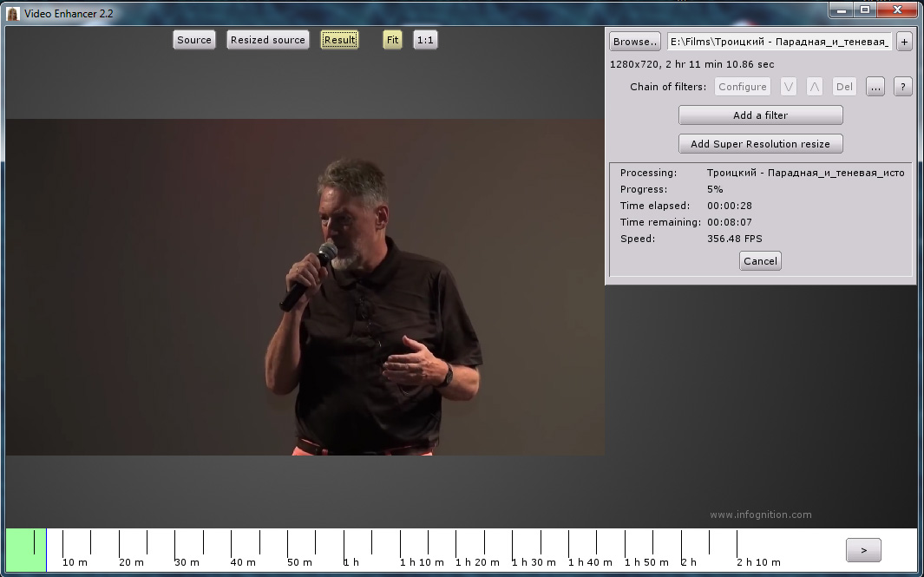The height and width of the screenshot is (577, 924).
Task: Switch preview to Resized source
Action: (267, 40)
